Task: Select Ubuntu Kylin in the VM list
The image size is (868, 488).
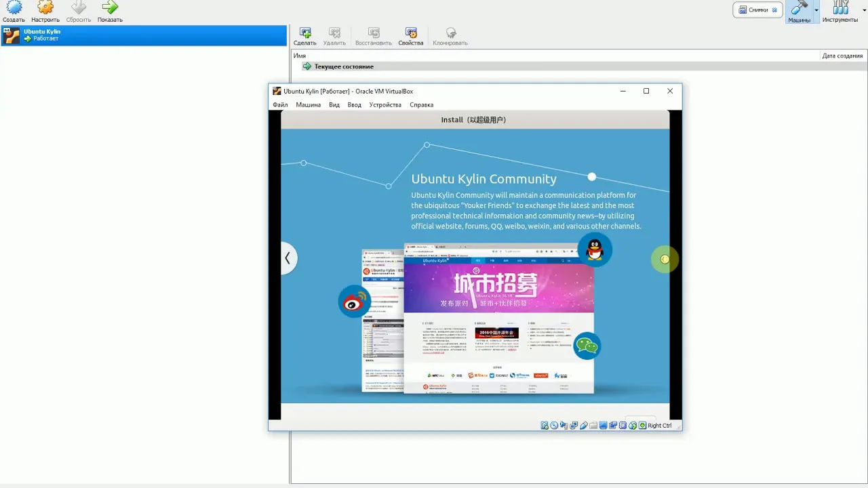Action: coord(144,35)
